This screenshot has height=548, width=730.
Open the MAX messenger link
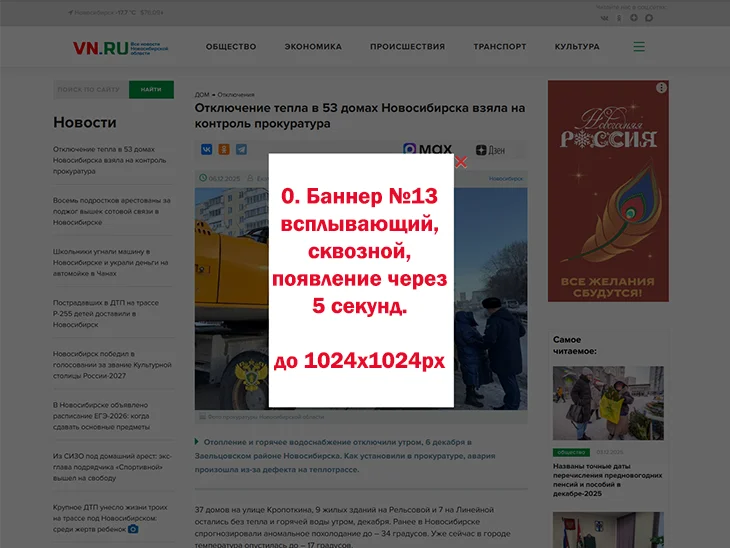(427, 149)
